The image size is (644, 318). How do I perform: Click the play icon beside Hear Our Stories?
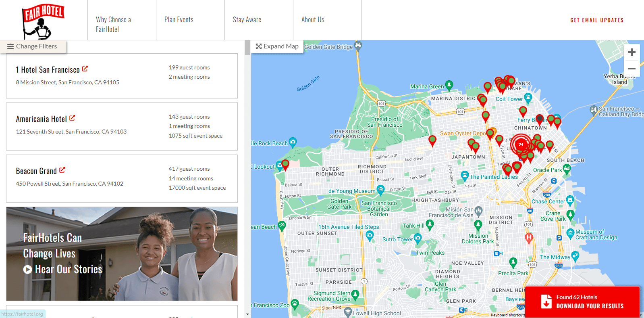(27, 270)
